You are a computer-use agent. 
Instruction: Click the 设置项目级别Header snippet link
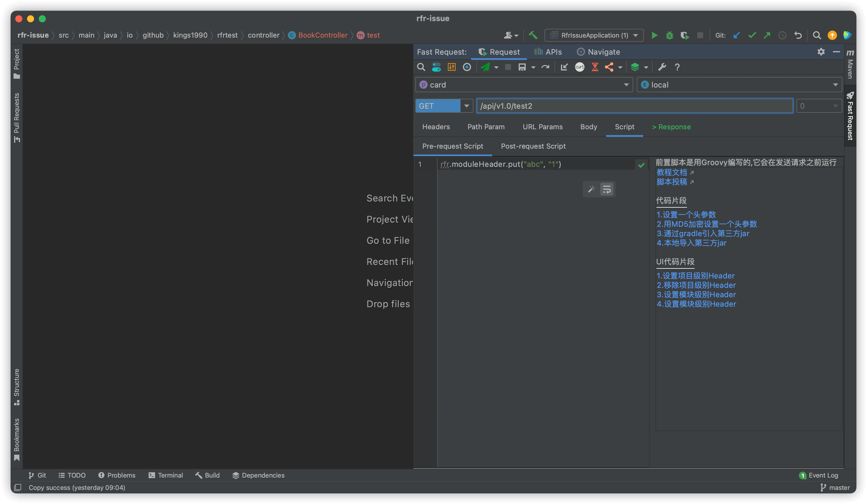[x=695, y=275]
